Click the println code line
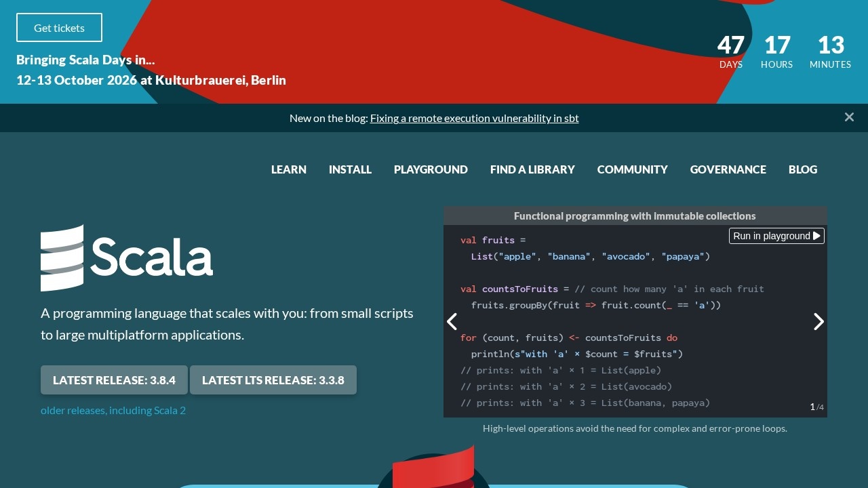This screenshot has height=488, width=868. (x=577, y=354)
